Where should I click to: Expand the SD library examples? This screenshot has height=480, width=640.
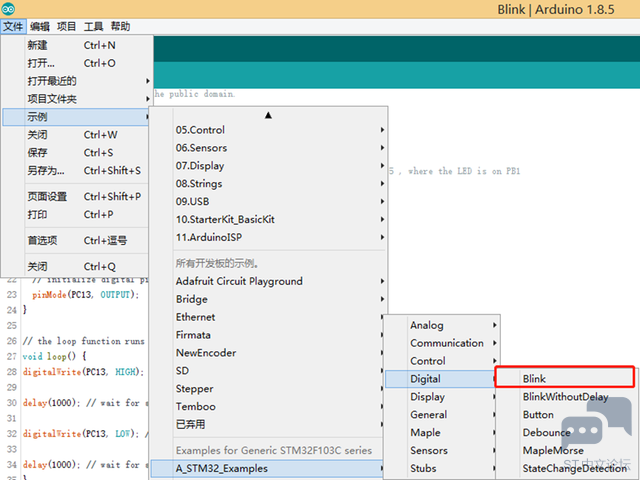tap(267, 371)
